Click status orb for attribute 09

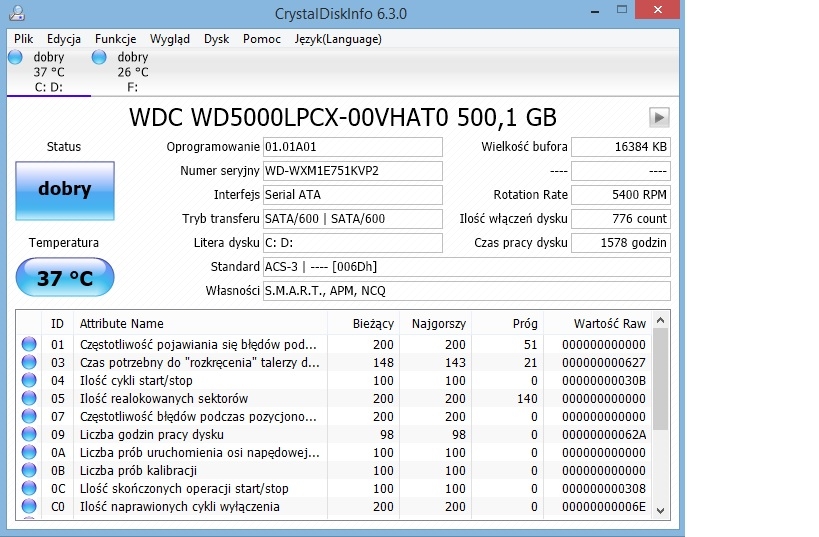click(x=29, y=434)
